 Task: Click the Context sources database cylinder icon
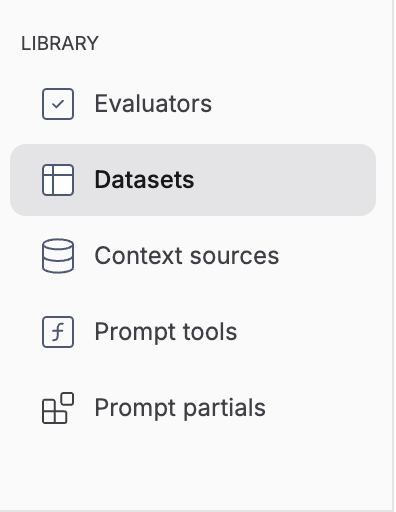point(58,256)
